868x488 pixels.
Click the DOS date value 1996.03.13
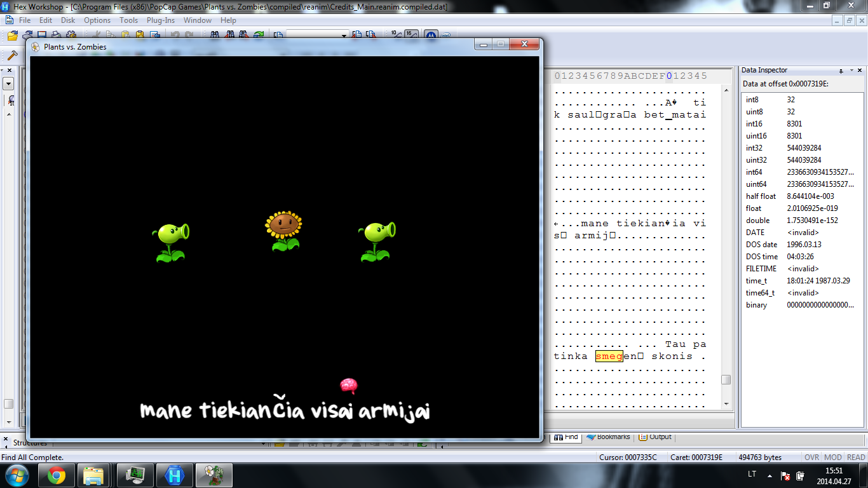pyautogui.click(x=803, y=245)
